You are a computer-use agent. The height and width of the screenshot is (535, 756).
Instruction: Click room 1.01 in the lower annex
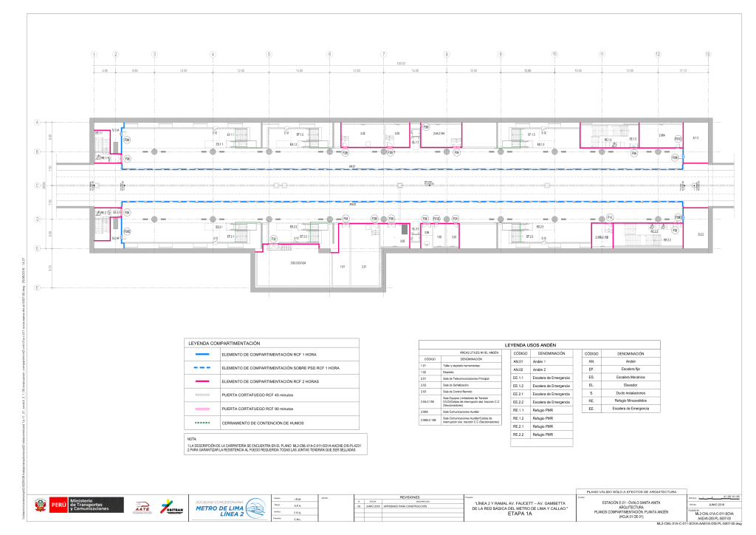click(x=343, y=266)
